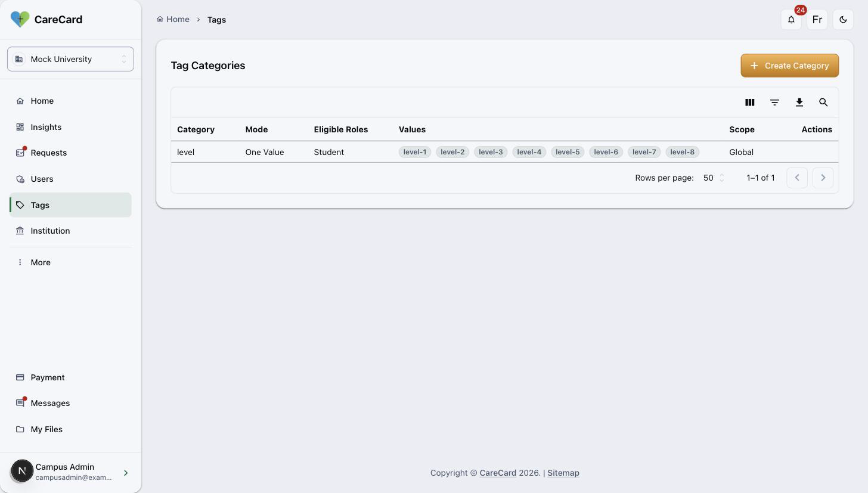The image size is (868, 493).
Task: Sort by Eligible Roles column header
Action: pyautogui.click(x=341, y=129)
